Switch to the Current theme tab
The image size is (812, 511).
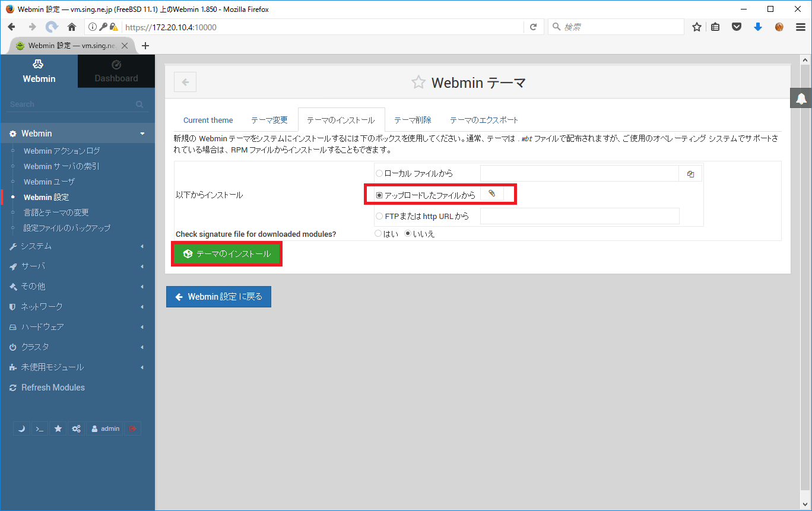pos(208,120)
